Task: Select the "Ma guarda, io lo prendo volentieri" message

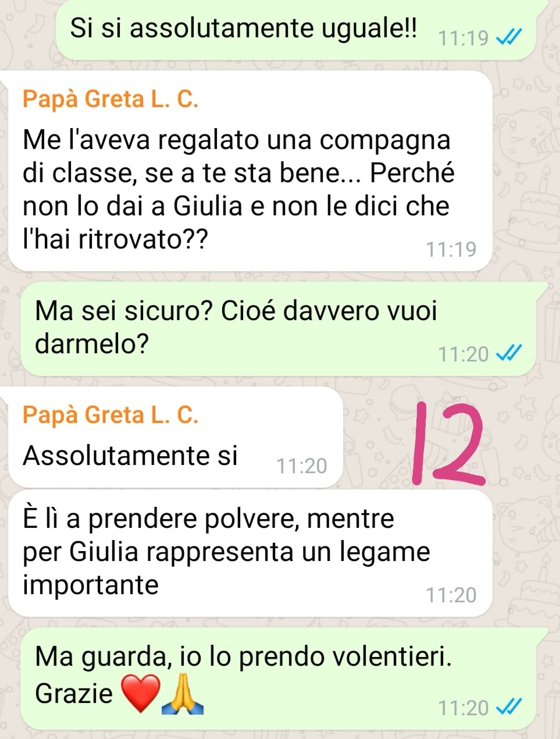Action: click(278, 678)
